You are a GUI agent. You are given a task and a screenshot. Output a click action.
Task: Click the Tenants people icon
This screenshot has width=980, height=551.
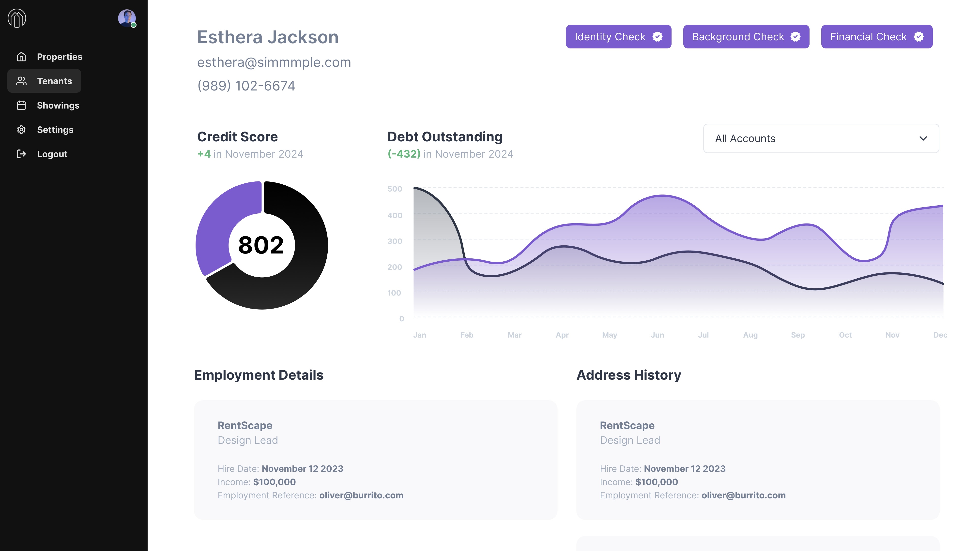21,81
